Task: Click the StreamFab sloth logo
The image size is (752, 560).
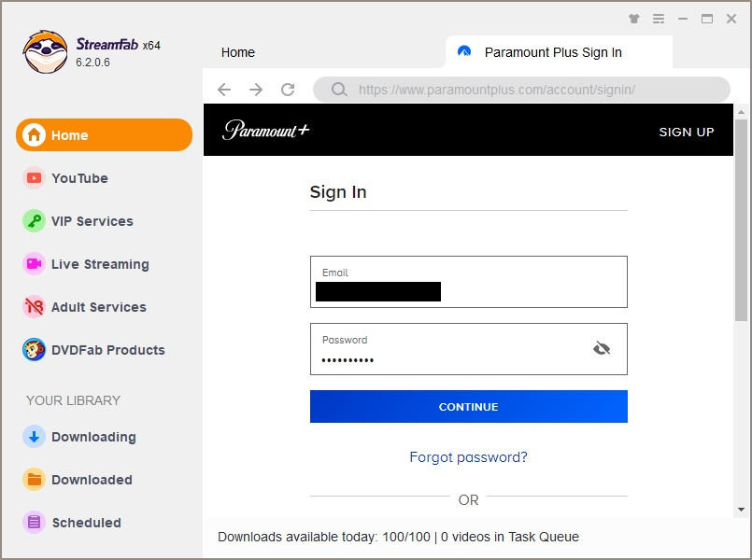Action: point(45,52)
